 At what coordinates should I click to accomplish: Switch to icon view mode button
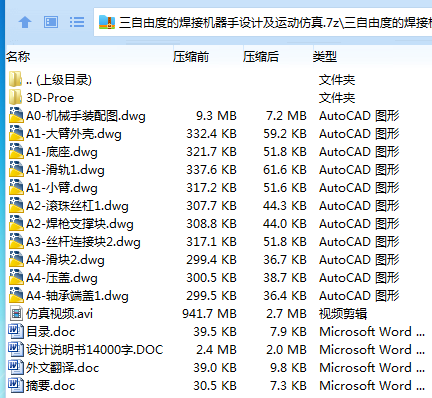51,22
